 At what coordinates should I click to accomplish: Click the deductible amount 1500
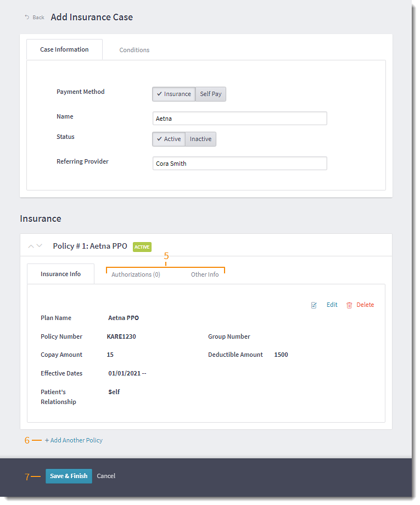pyautogui.click(x=281, y=355)
